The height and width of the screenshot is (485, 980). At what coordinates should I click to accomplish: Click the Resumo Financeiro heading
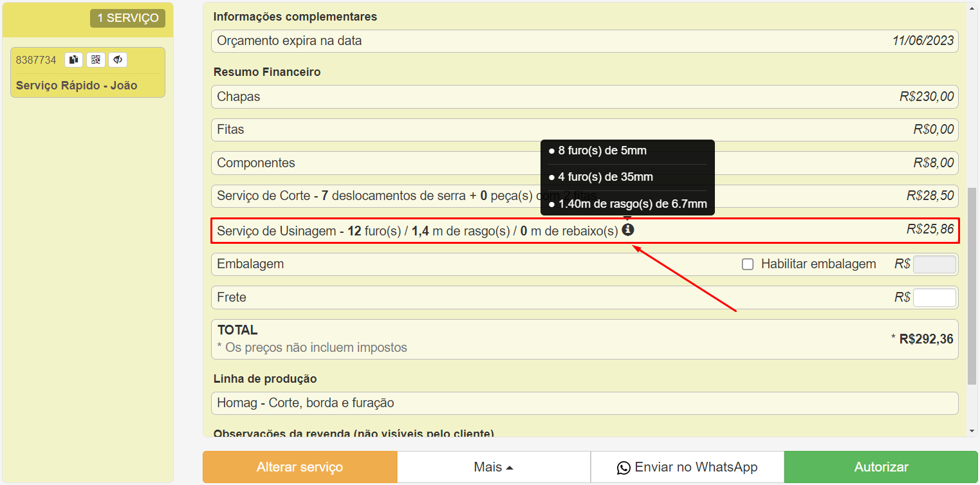(x=267, y=72)
